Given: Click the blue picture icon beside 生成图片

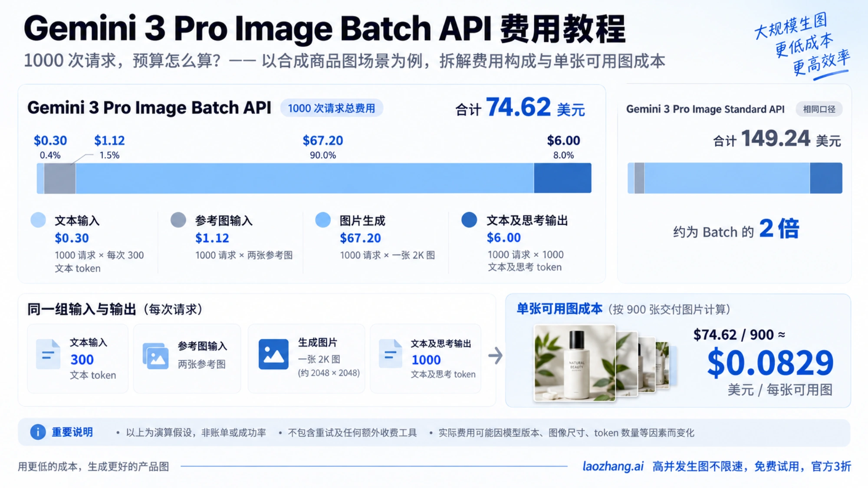Looking at the screenshot, I should tap(273, 354).
